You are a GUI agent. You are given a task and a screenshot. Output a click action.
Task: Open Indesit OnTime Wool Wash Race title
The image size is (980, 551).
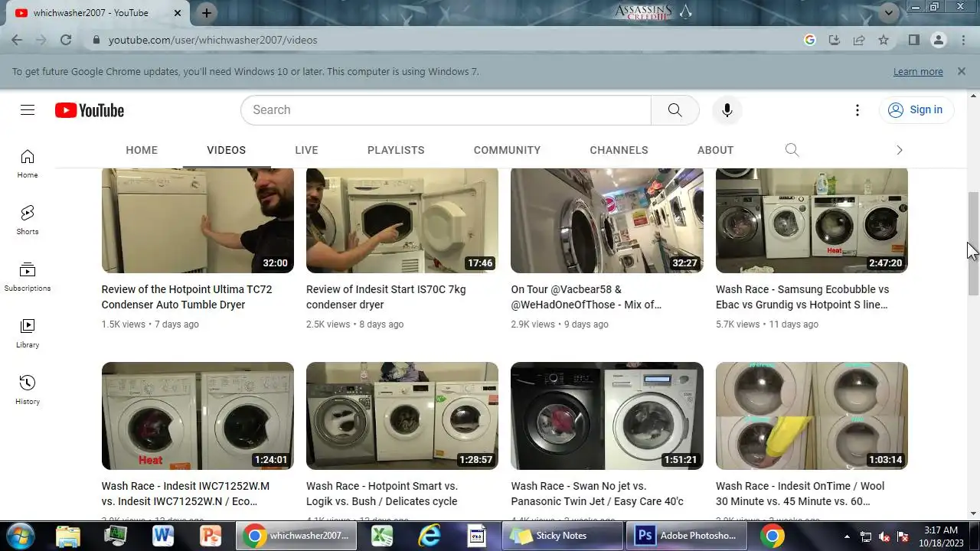pyautogui.click(x=800, y=494)
